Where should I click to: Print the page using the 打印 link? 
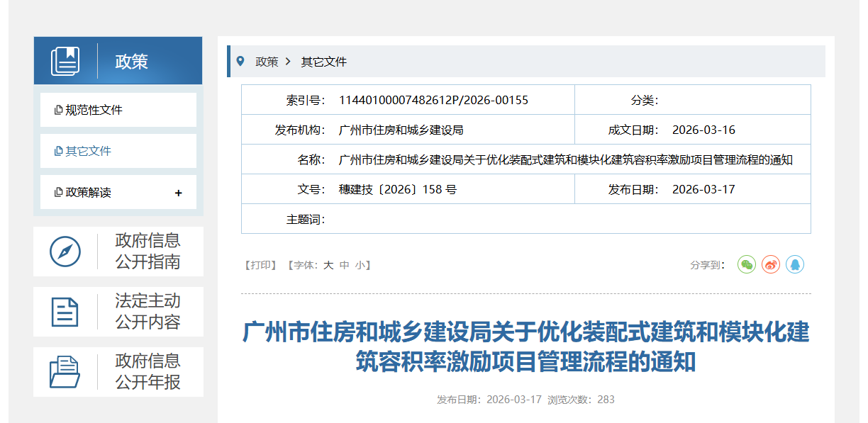[x=260, y=265]
